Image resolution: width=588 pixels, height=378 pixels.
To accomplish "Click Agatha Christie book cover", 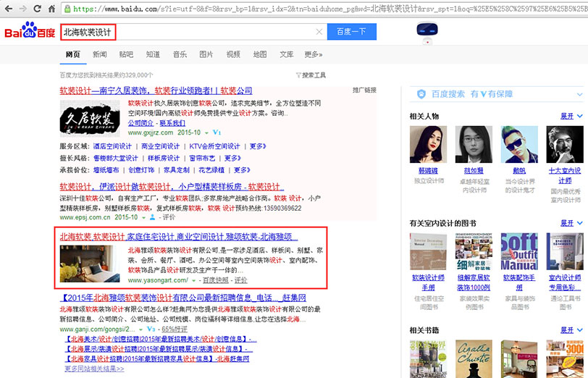I will [474, 359].
